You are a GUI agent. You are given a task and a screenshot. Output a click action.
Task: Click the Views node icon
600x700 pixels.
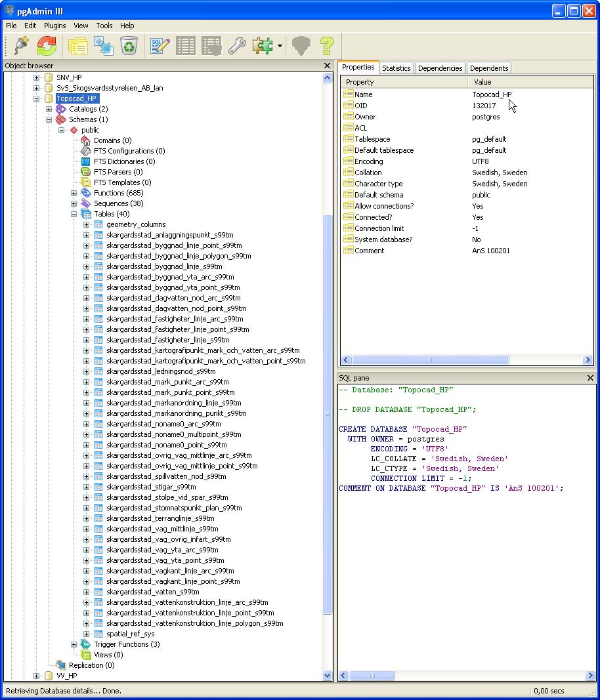coord(86,655)
